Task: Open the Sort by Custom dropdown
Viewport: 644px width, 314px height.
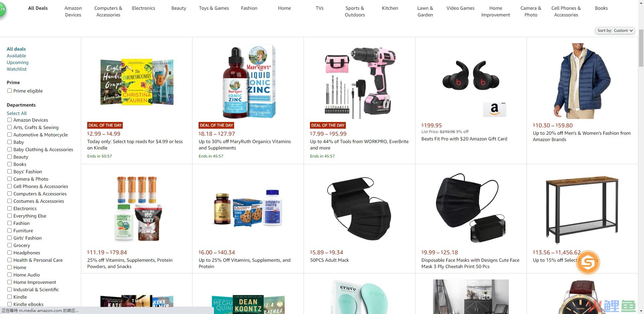Action: 615,30
